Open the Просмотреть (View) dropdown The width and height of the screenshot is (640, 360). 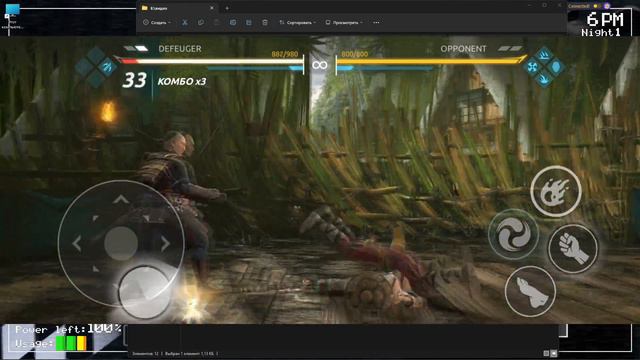pos(344,22)
